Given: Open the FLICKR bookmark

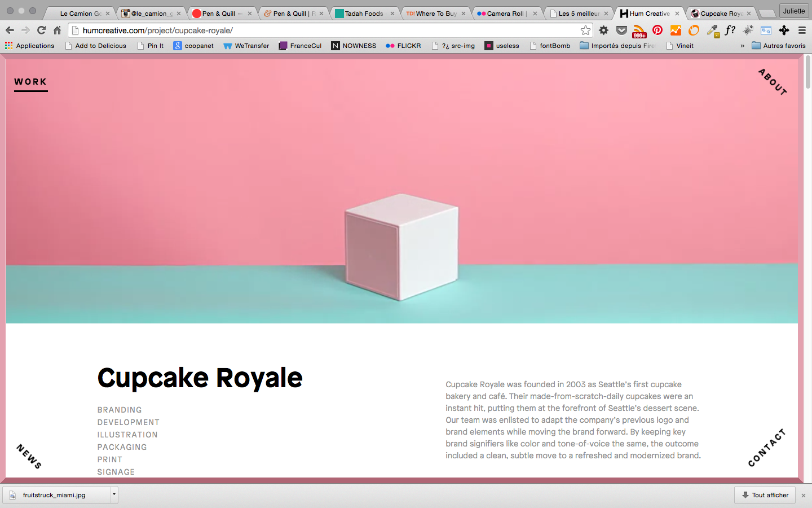Looking at the screenshot, I should (x=403, y=46).
